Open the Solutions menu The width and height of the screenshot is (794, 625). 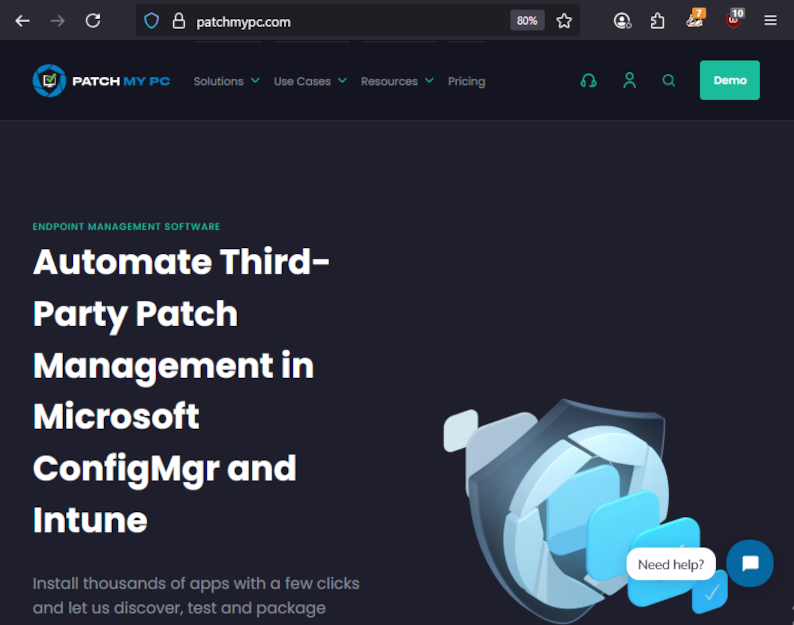pyautogui.click(x=218, y=81)
